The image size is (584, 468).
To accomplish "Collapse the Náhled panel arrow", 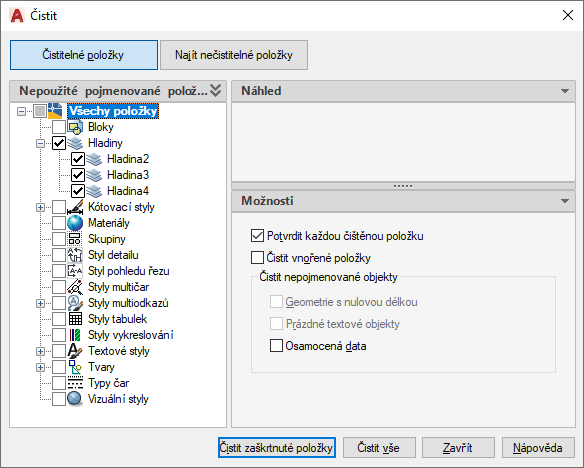I will [x=565, y=91].
